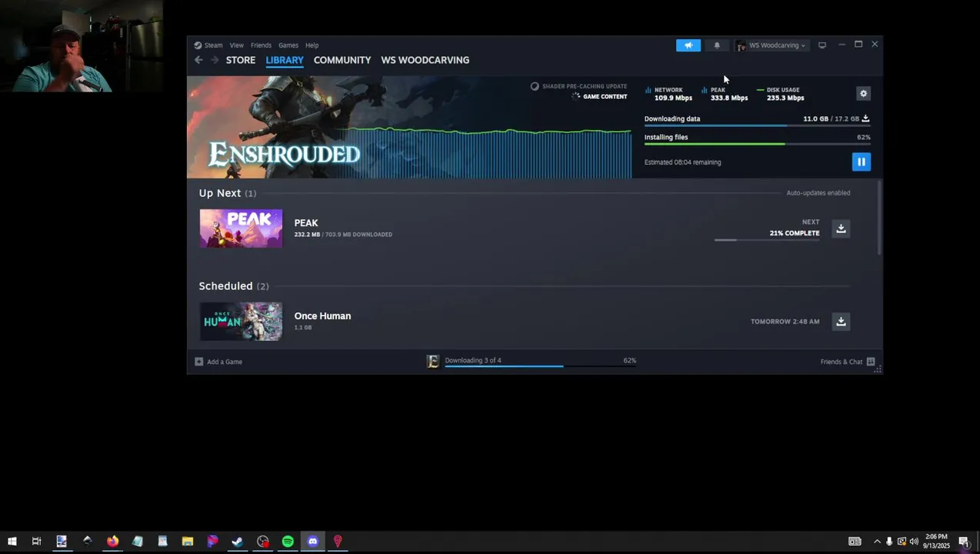The height and width of the screenshot is (554, 980).
Task: Click the microphone icon in system tray
Action: (889, 542)
